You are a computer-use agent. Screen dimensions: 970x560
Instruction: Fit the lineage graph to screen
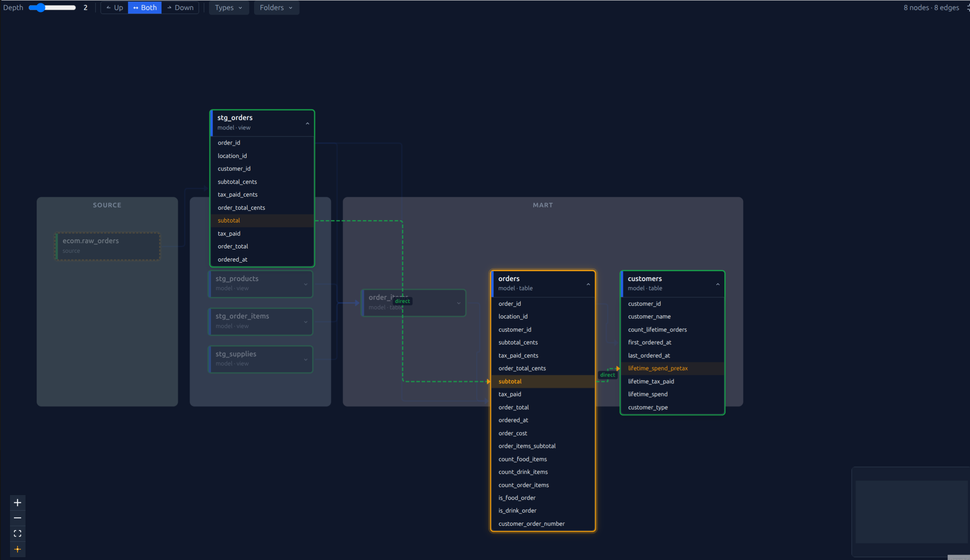coord(18,533)
